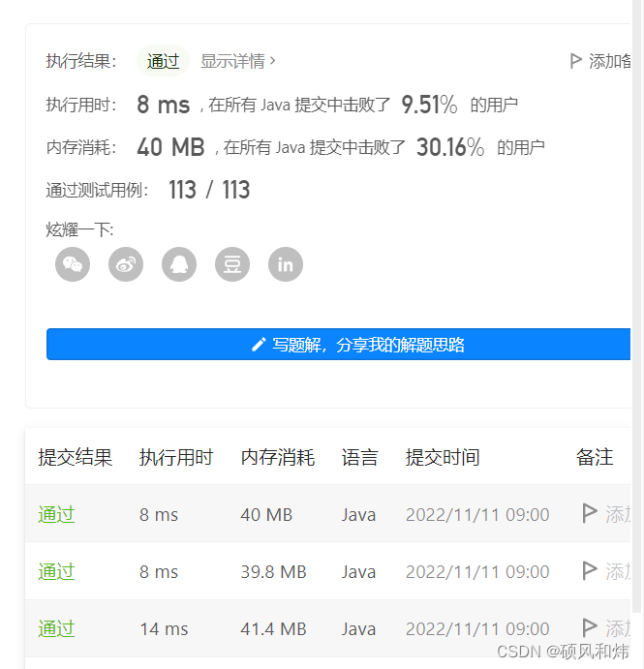Viewport: 644px width, 669px height.
Task: Share result via Douban icon
Action: (232, 264)
